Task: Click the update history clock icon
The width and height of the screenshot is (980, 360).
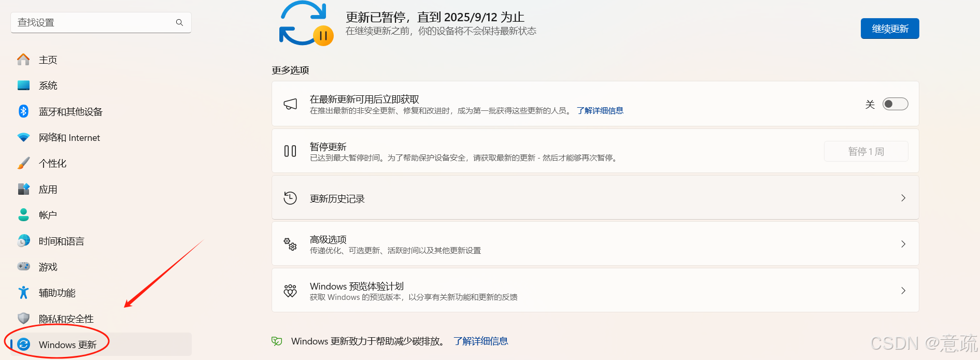Action: (x=290, y=198)
